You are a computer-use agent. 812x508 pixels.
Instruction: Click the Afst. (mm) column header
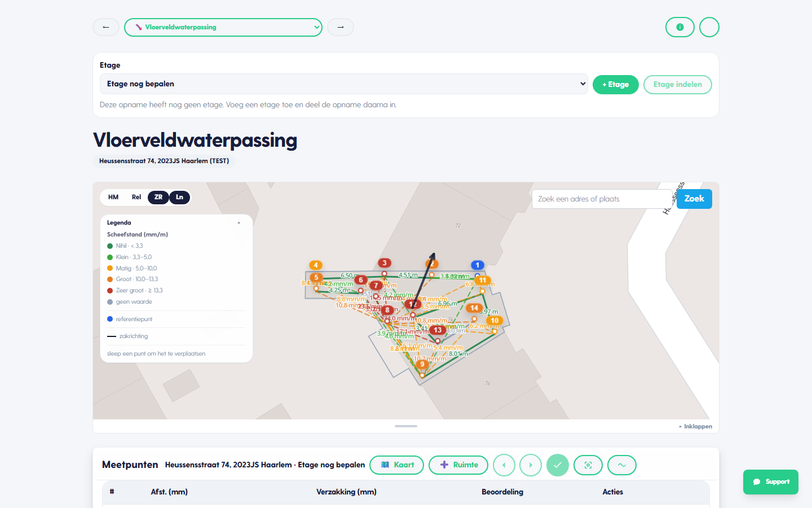click(x=169, y=492)
